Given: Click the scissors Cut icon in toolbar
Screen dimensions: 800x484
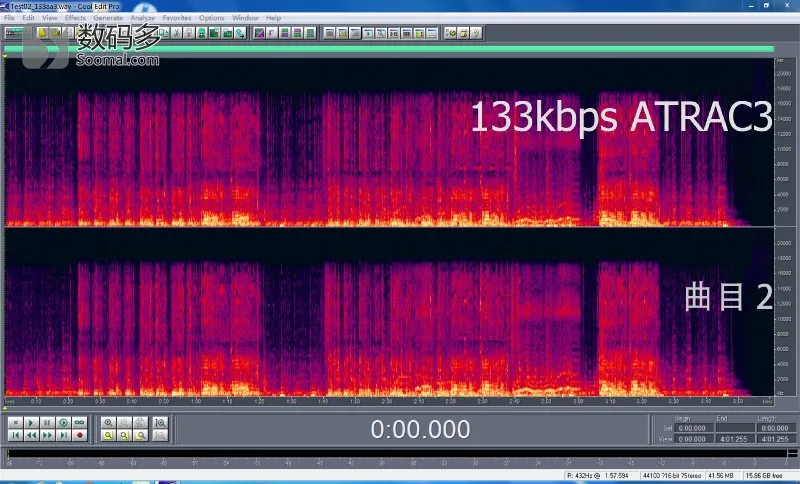Looking at the screenshot, I should 176,33.
